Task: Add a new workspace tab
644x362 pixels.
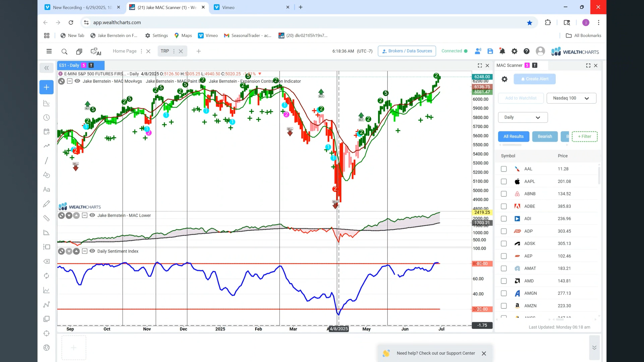Action: click(x=199, y=51)
